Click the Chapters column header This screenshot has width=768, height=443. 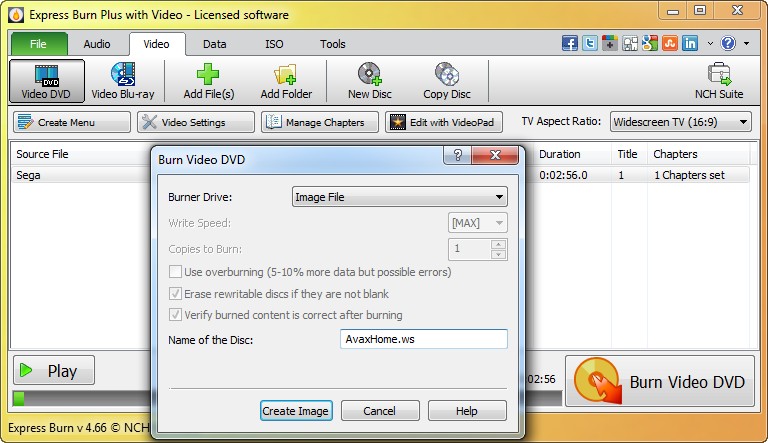coord(698,154)
